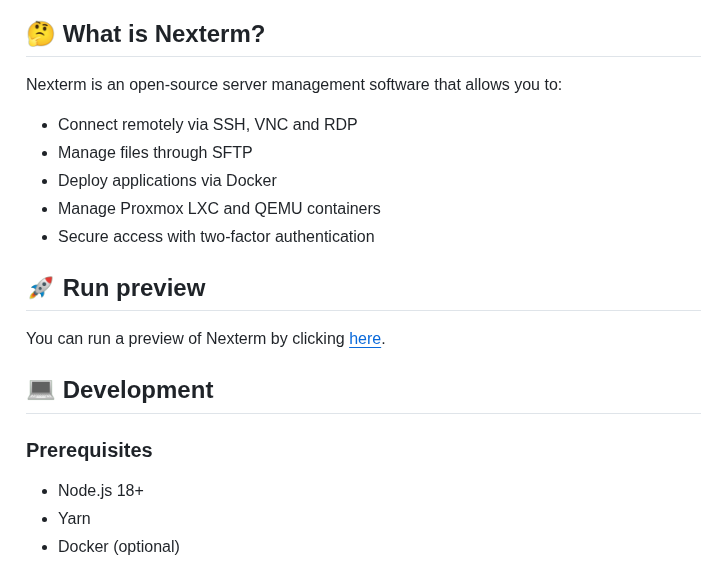Click the thinking face emoji icon

tap(41, 34)
